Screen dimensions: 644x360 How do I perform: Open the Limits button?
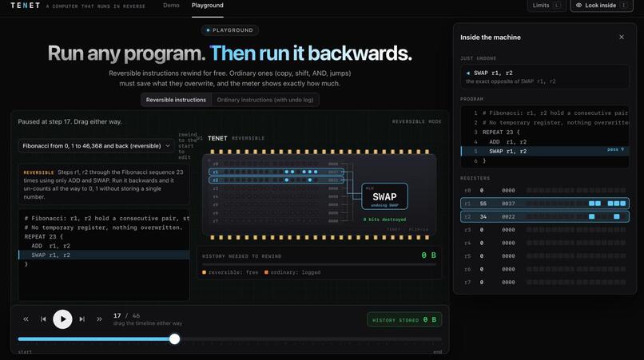coord(547,6)
